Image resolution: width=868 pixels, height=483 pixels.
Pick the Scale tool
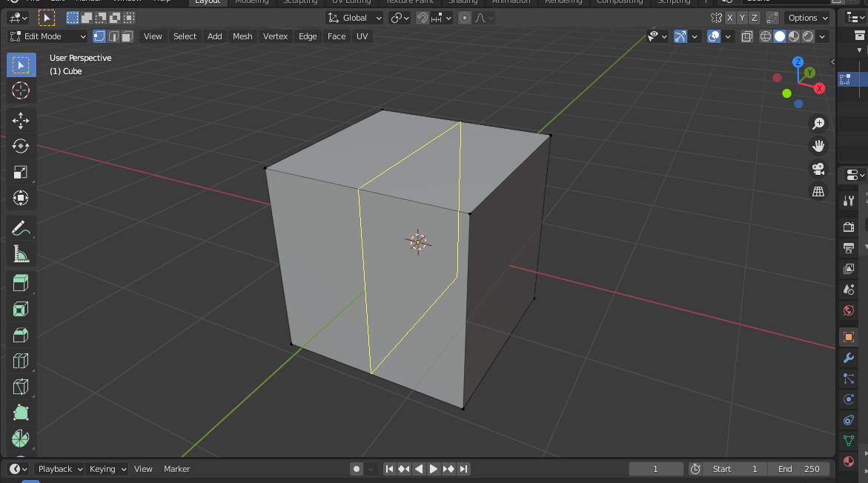pyautogui.click(x=21, y=172)
